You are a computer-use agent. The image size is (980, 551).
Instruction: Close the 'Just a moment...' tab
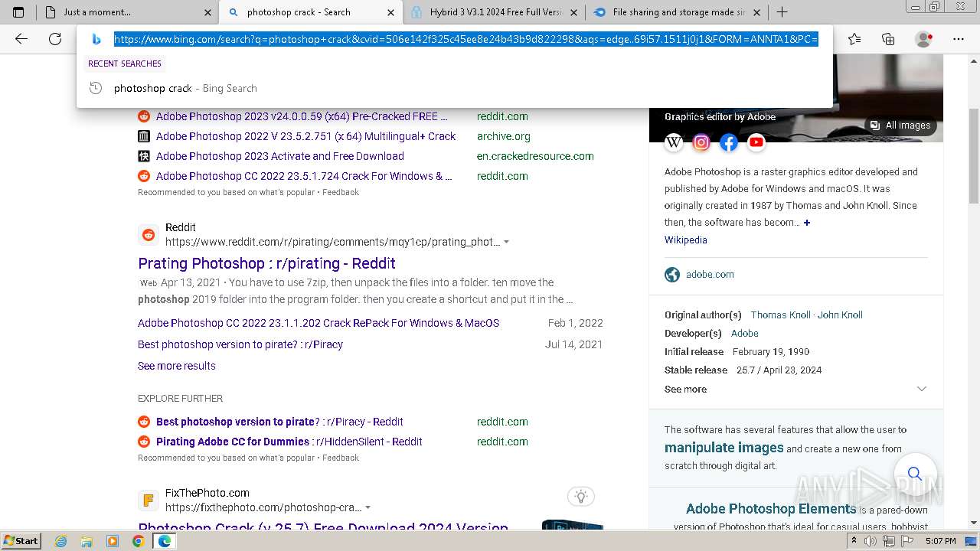coord(208,12)
